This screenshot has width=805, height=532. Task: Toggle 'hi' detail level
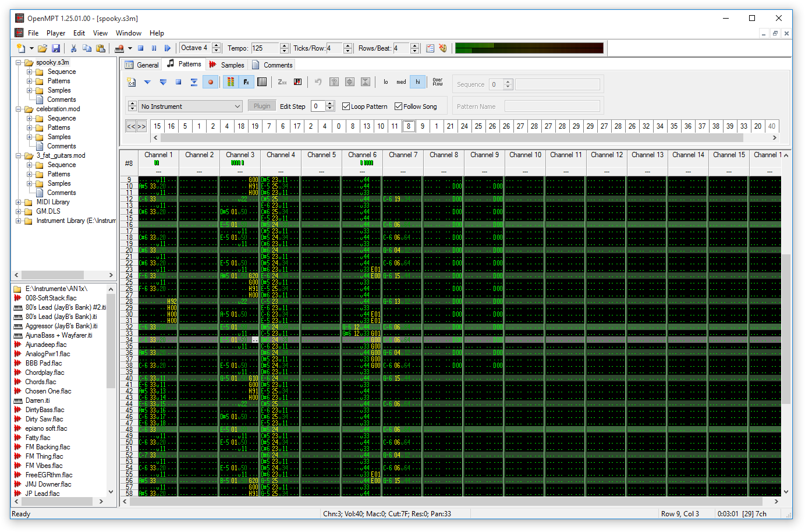[417, 82]
